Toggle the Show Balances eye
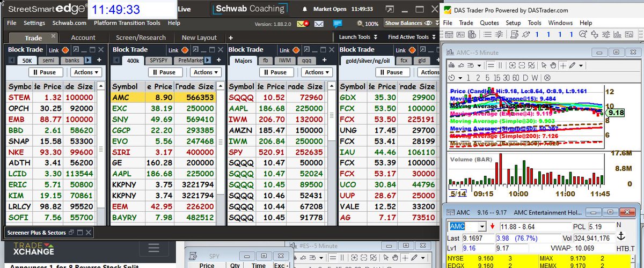644x268 pixels. (428, 24)
